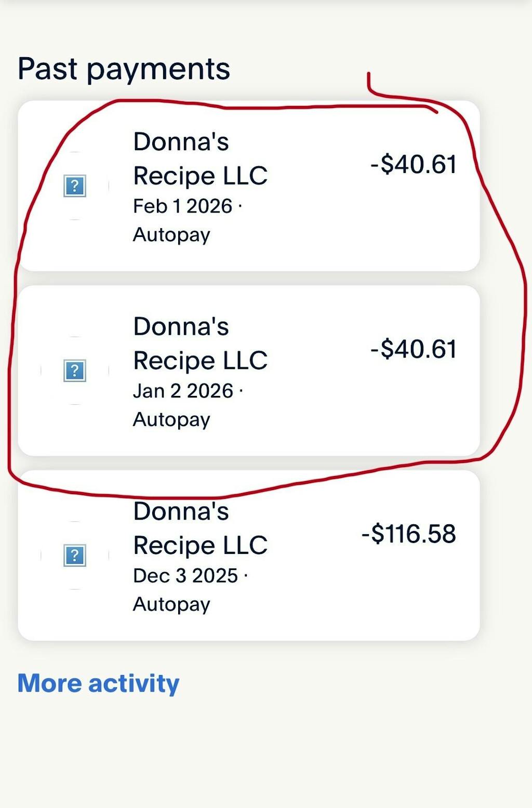Select the Donna's Recipe LLC name on the Feb 1 payment
This screenshot has width=532, height=808.
[x=200, y=158]
